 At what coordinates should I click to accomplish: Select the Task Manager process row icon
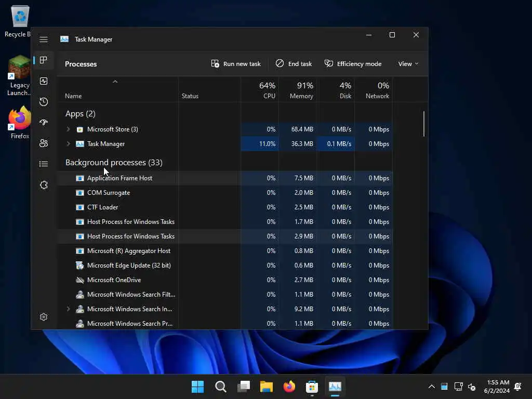coord(79,144)
